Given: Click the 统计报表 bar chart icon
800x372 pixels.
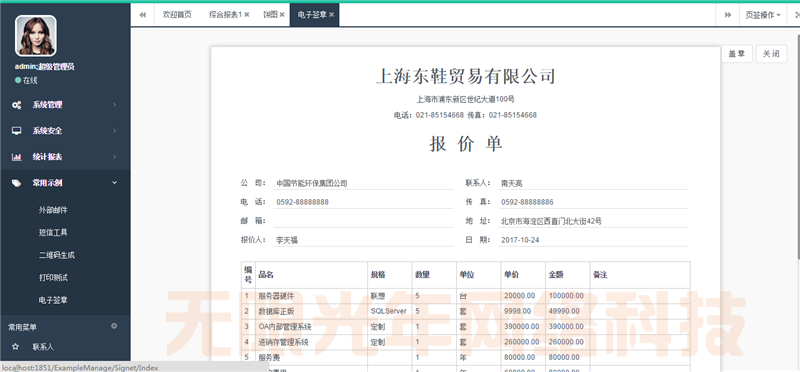Looking at the screenshot, I should [x=17, y=157].
